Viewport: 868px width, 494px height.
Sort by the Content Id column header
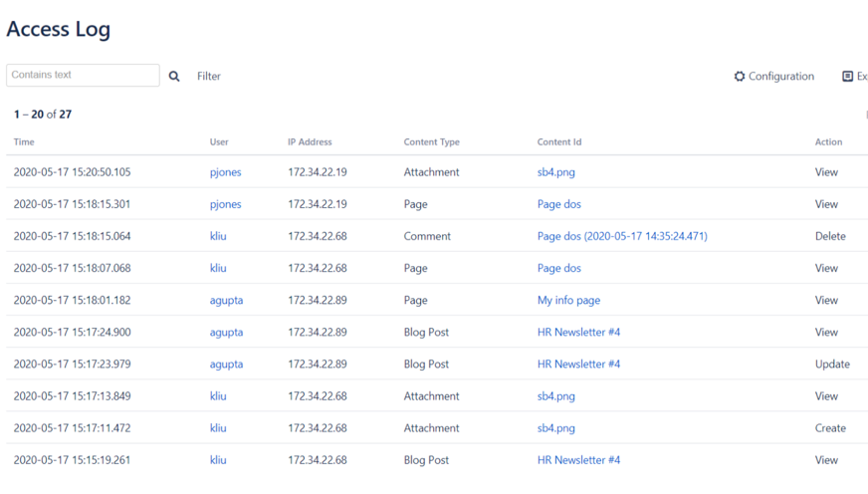(559, 142)
